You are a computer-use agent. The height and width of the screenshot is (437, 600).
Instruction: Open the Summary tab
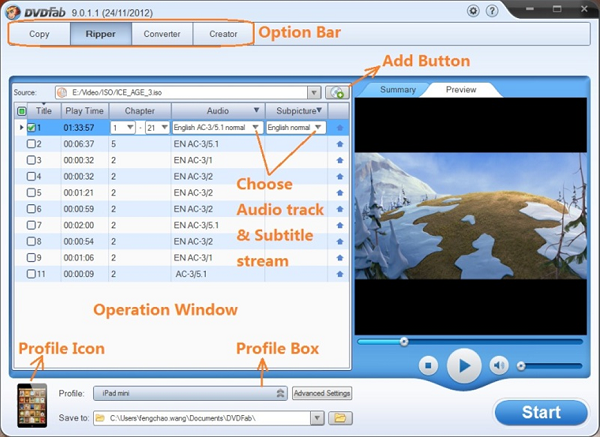[398, 90]
